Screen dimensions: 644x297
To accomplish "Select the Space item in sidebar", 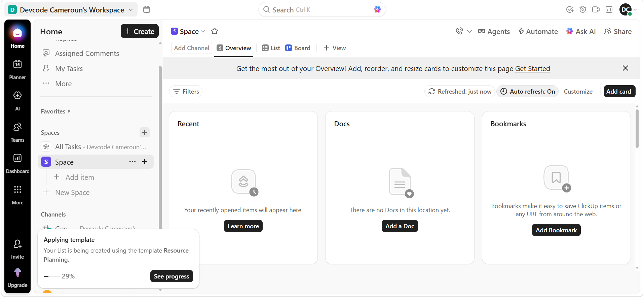I will tap(96, 162).
